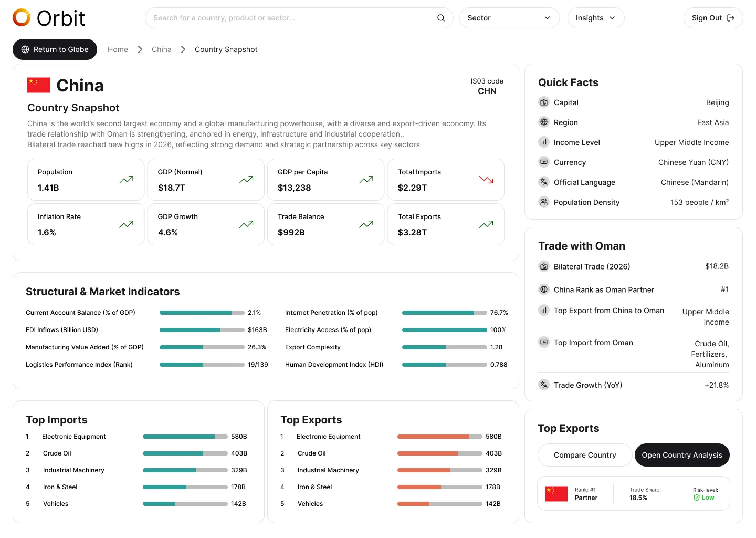The image size is (756, 538).
Task: Click the Capital building icon in Quick Facts
Action: pyautogui.click(x=544, y=102)
